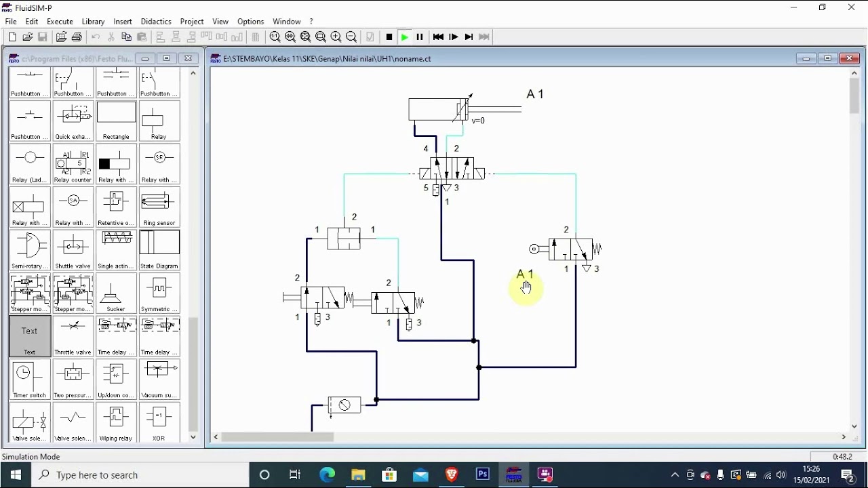This screenshot has width=868, height=488.
Task: Click the library panel scroll down arrow
Action: pyautogui.click(x=193, y=437)
